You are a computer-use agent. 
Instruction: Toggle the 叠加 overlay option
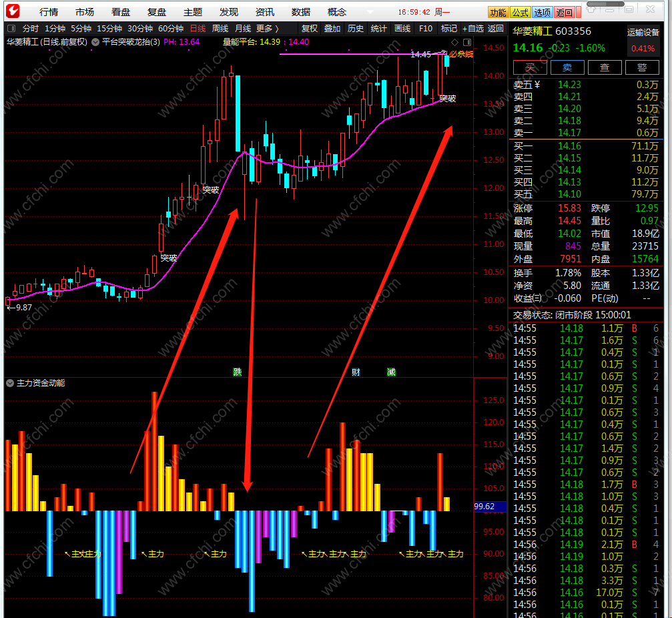[332, 29]
